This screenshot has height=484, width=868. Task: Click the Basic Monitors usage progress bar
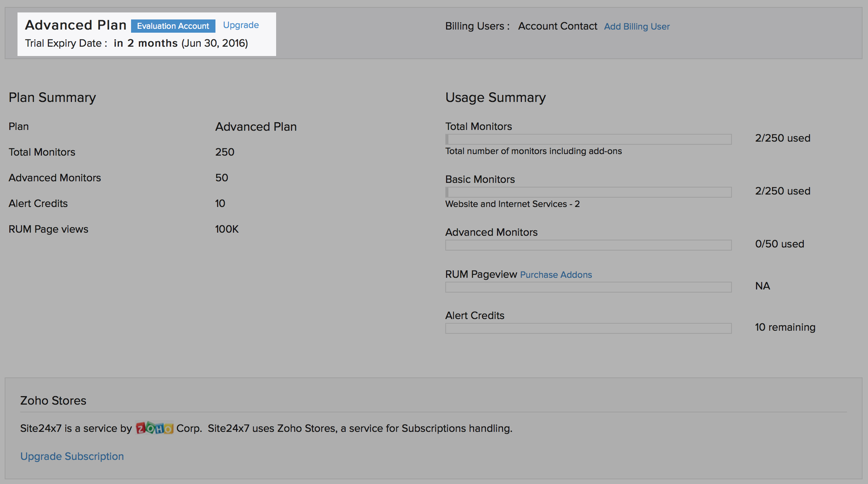(588, 192)
